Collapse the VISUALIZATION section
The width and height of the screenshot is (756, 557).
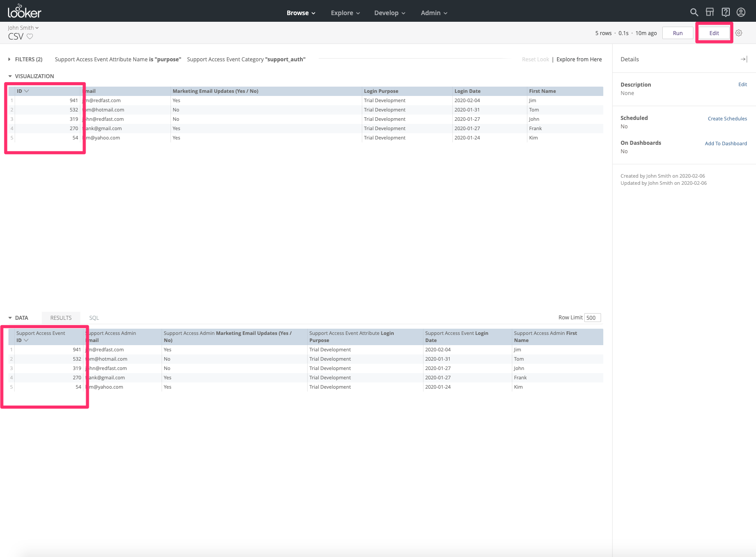(31, 76)
